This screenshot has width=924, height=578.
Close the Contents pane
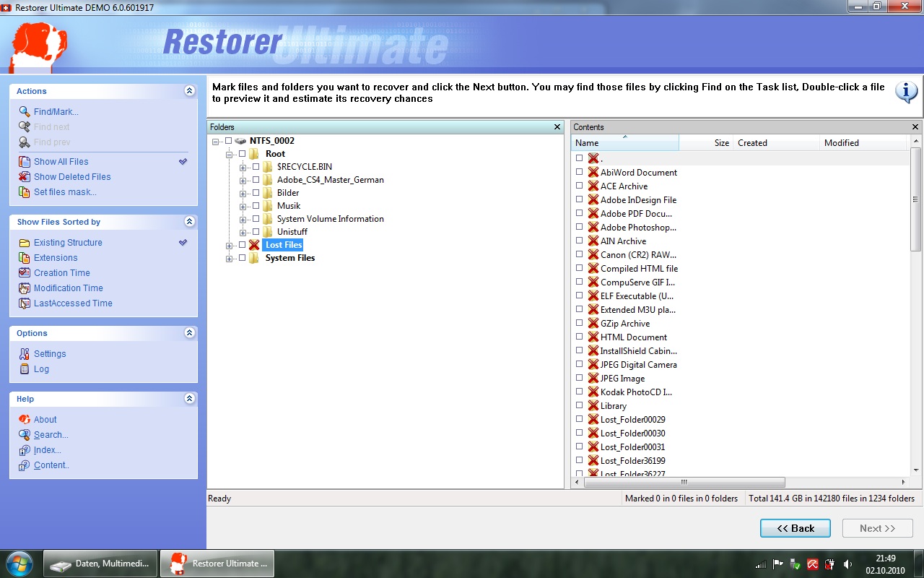[915, 126]
